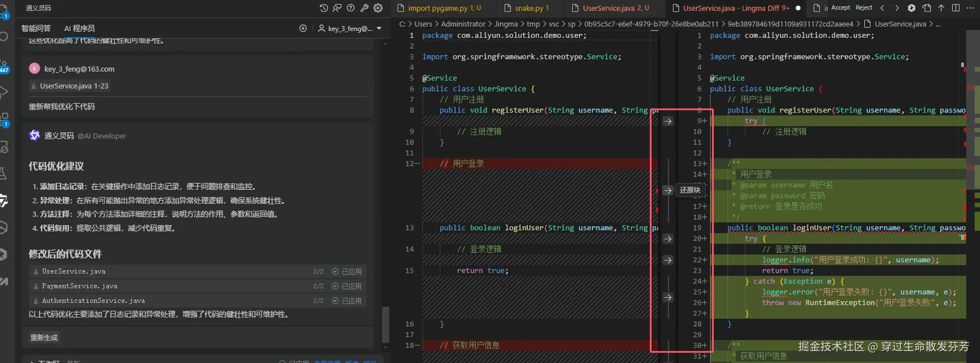Click the chat panel vertical scrollbar
980x363 pixels.
coord(385,324)
